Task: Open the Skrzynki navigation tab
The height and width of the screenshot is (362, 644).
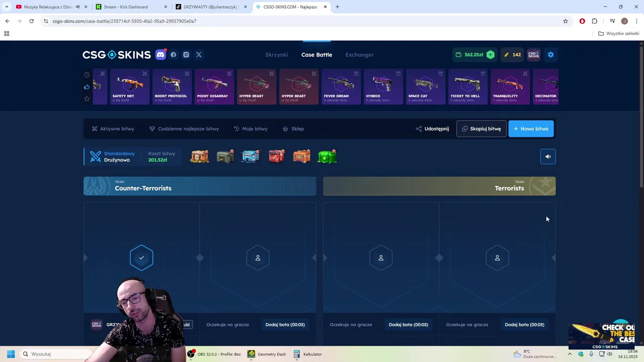Action: click(277, 55)
